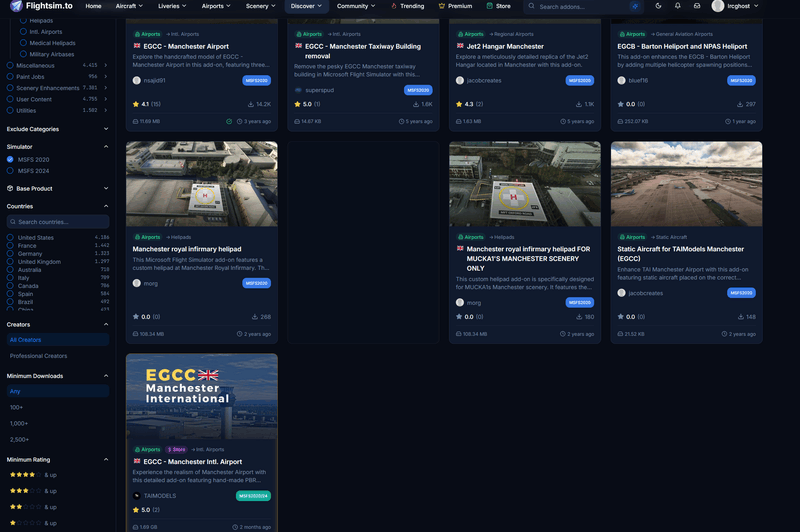Click MSFS2020/24 badge on Manchester Intl. card
The image size is (800, 532).
(254, 496)
